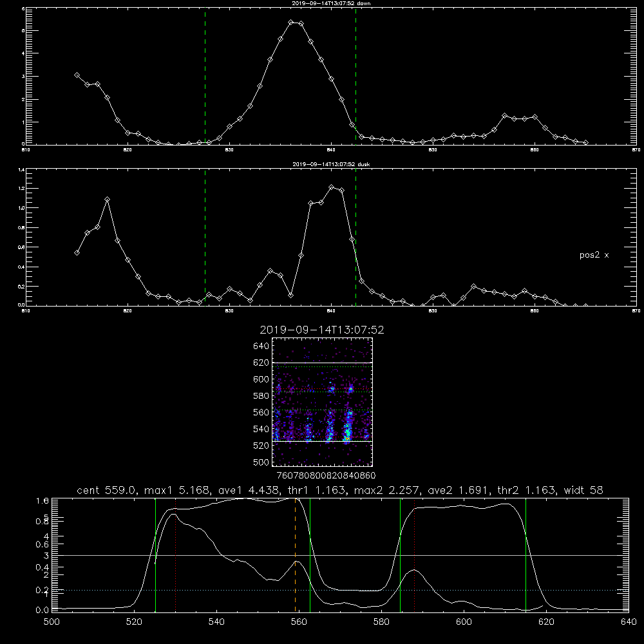Click the dusk plot y-axis label 1.4
Viewport: 644px width, 644px height.
click(21, 169)
